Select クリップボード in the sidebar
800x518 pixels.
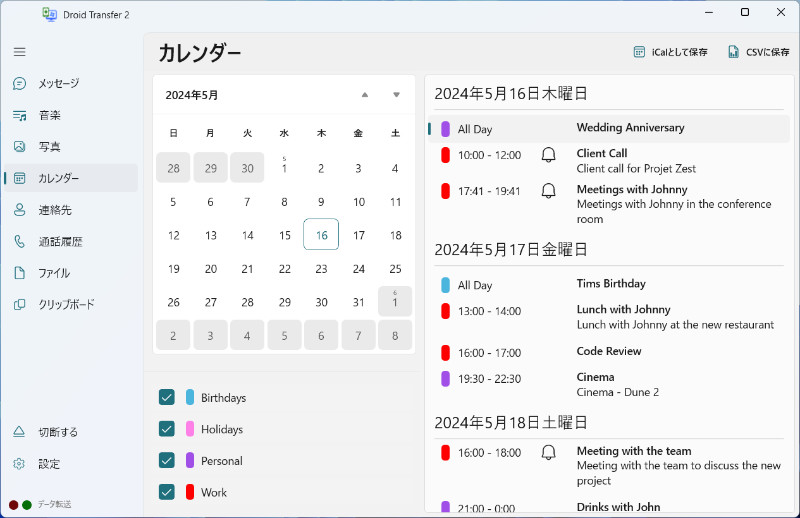(x=66, y=305)
